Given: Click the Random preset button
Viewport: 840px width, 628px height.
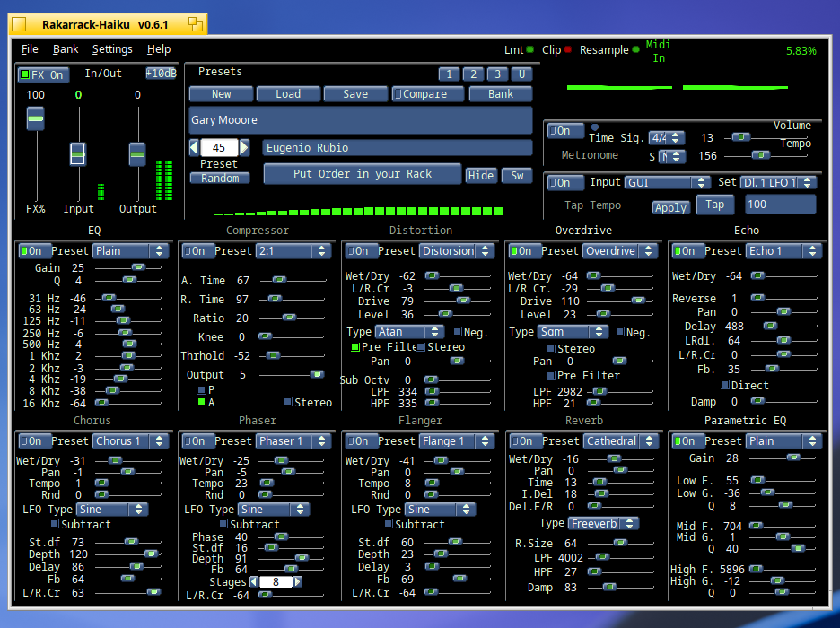Looking at the screenshot, I should (220, 179).
